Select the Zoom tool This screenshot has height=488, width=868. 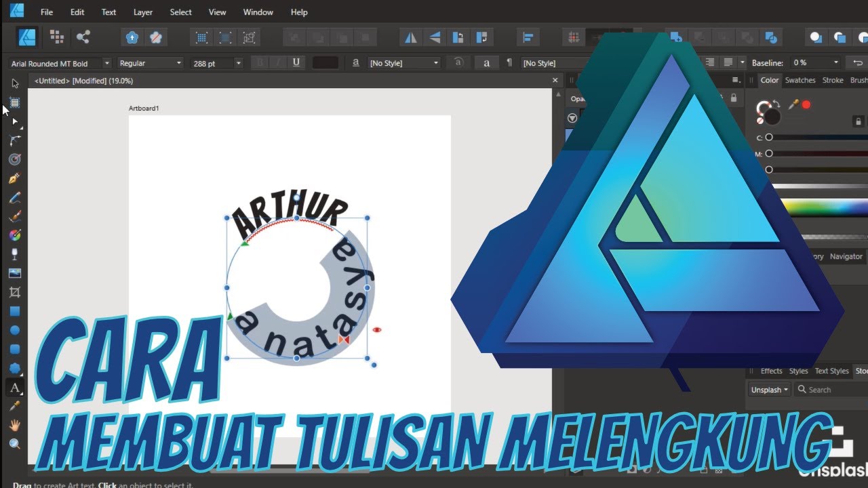[x=15, y=444]
